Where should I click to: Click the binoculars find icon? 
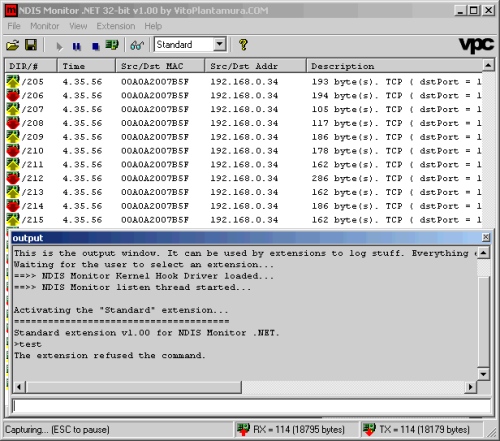pyautogui.click(x=137, y=45)
